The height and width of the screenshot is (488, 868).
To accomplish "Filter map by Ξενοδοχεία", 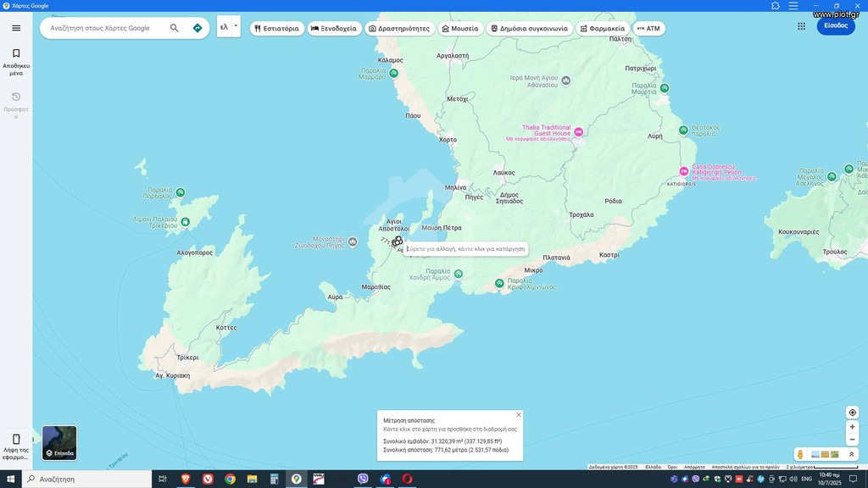I will [x=334, y=28].
